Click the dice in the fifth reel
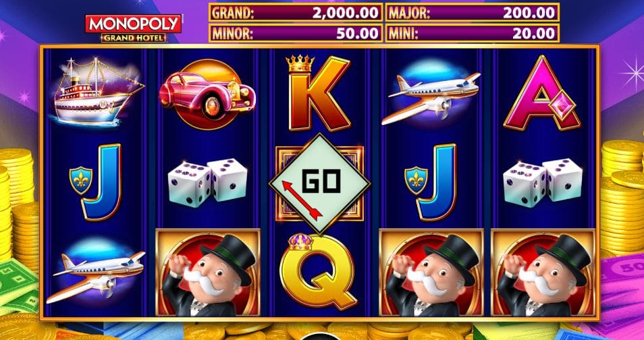The image size is (644, 340). 542,183
